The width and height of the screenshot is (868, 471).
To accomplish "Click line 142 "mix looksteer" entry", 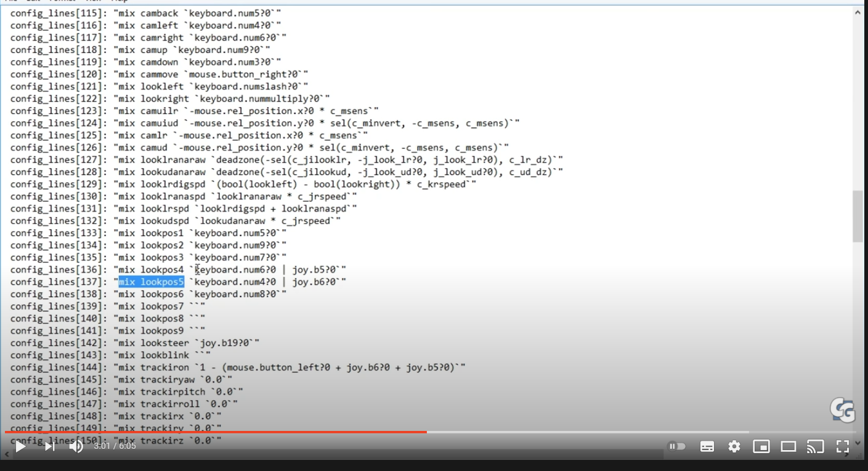I will click(135, 343).
